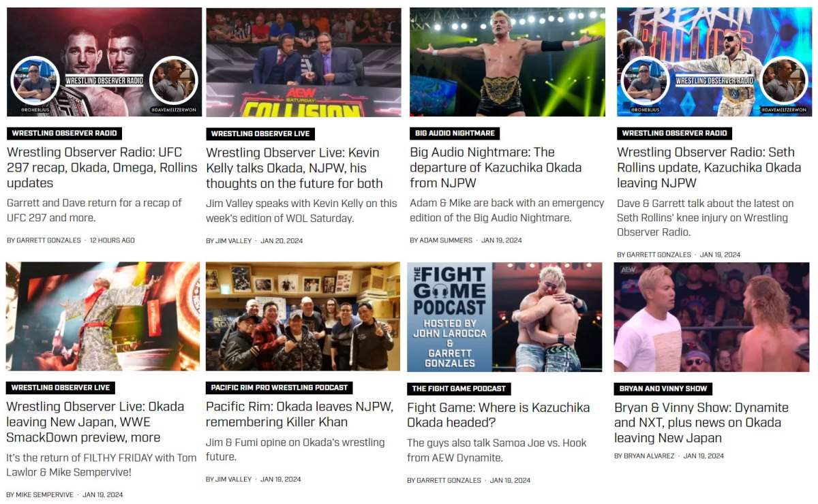Open the Fight Game Podcast cover image

coord(504,317)
